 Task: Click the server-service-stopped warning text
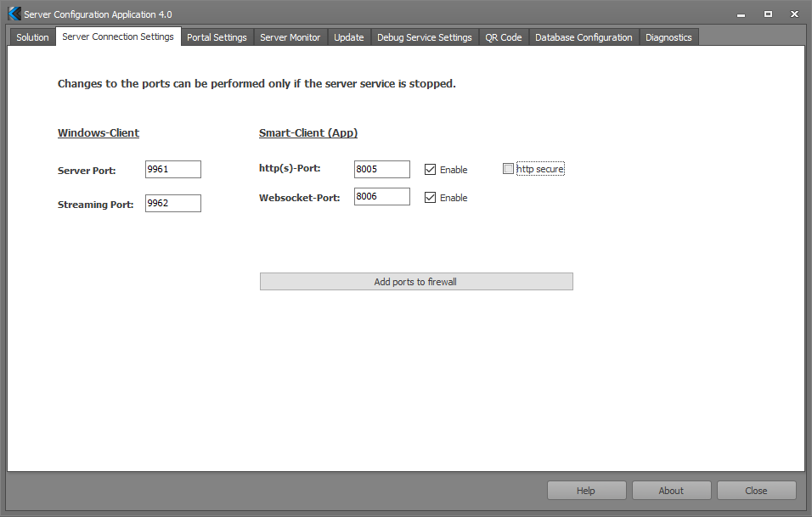[x=257, y=84]
